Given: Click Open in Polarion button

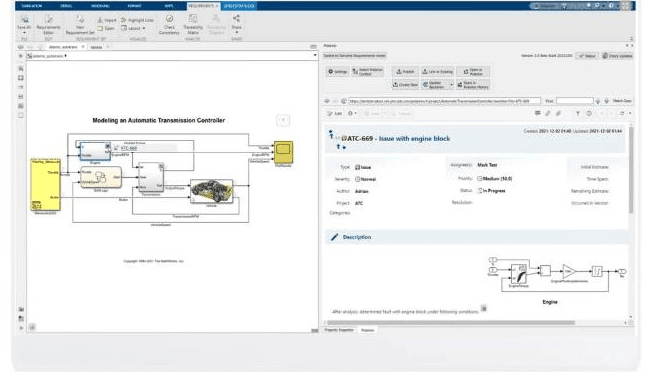Looking at the screenshot, I should click(473, 72).
